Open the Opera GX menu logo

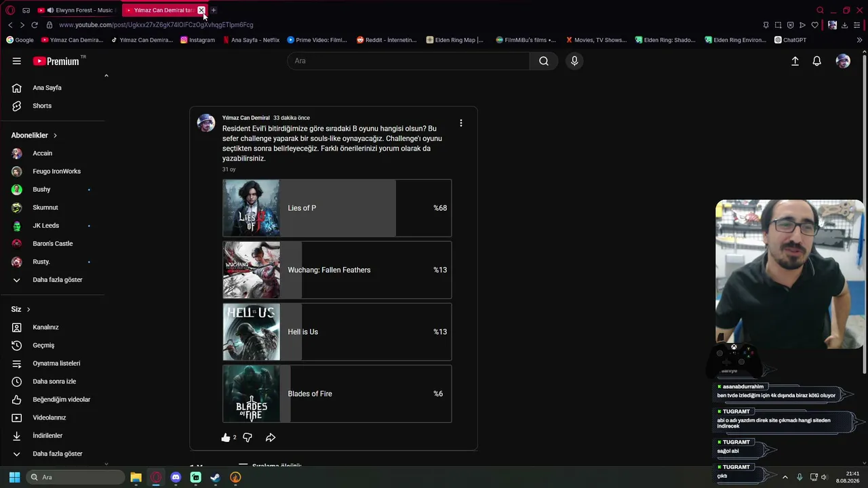tap(10, 10)
